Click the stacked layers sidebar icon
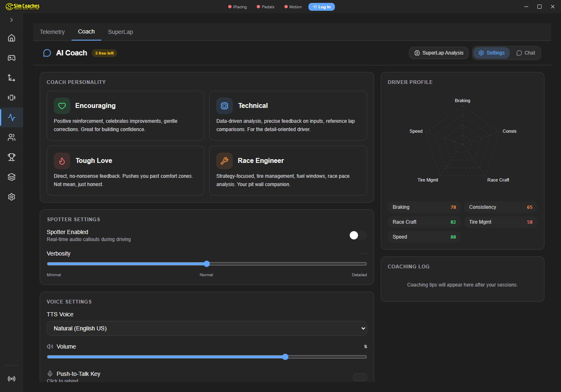This screenshot has width=561, height=392. [x=12, y=177]
